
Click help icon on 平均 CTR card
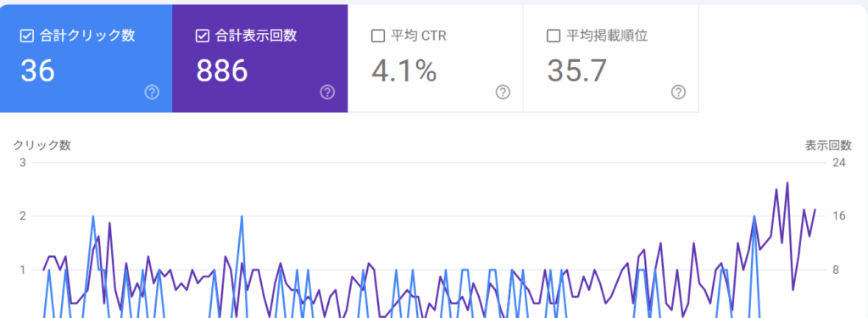(x=503, y=92)
